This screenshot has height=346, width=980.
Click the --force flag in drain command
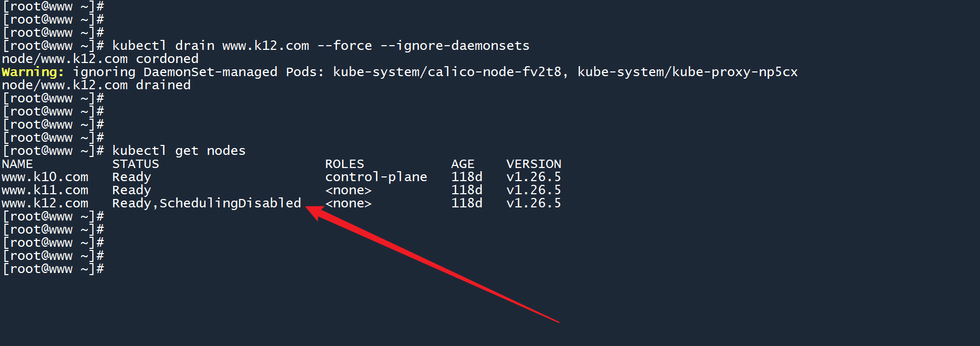click(344, 46)
